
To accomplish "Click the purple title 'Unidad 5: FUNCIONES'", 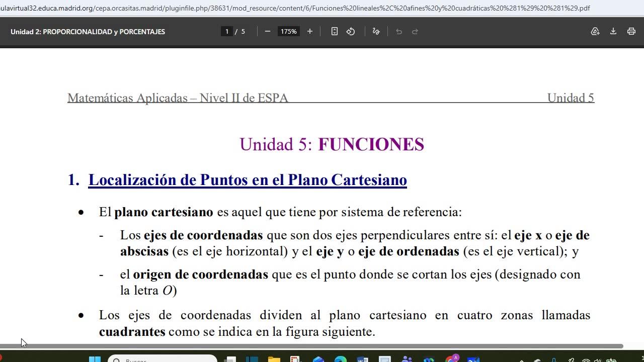I will tap(332, 144).
